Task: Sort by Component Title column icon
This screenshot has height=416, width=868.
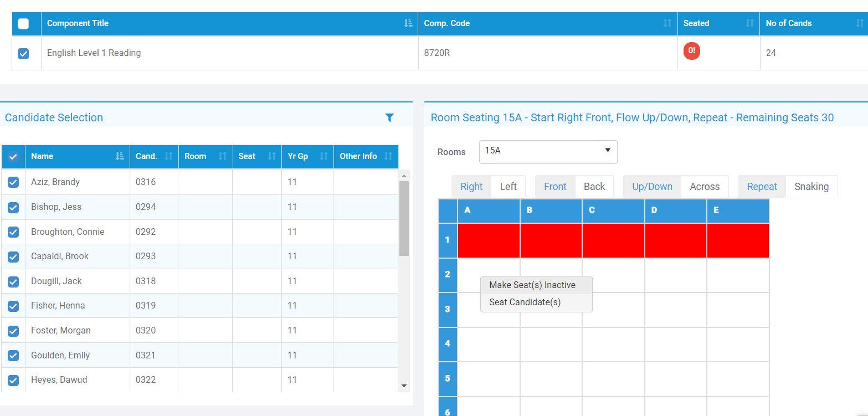Action: 408,23
